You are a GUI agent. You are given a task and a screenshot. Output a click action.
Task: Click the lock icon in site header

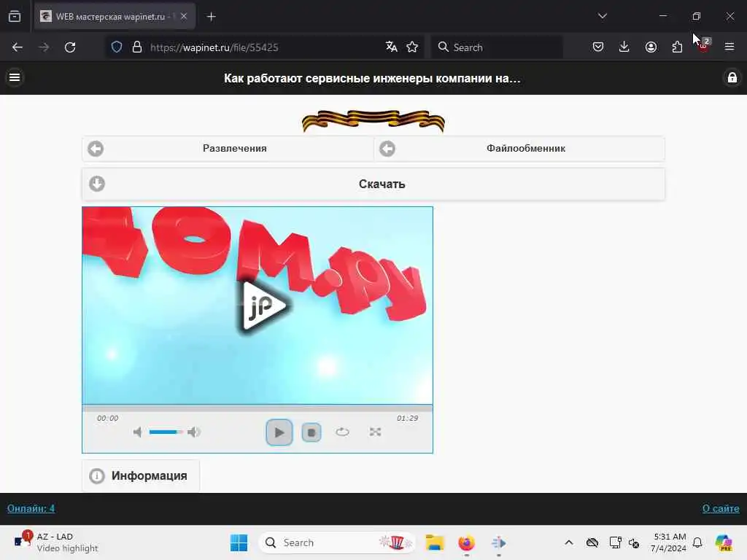(x=732, y=77)
